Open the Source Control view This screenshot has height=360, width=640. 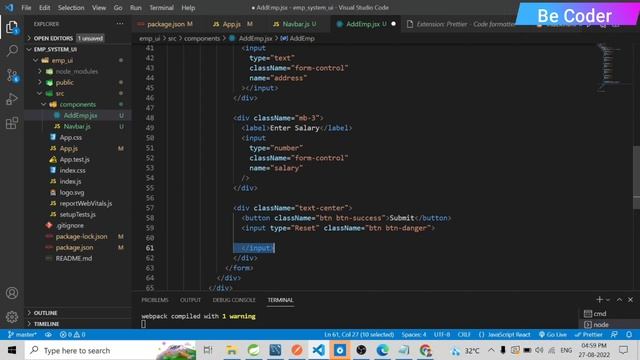click(x=12, y=75)
